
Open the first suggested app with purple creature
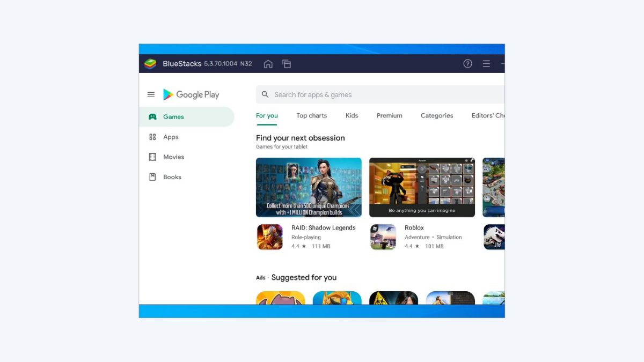point(280,298)
